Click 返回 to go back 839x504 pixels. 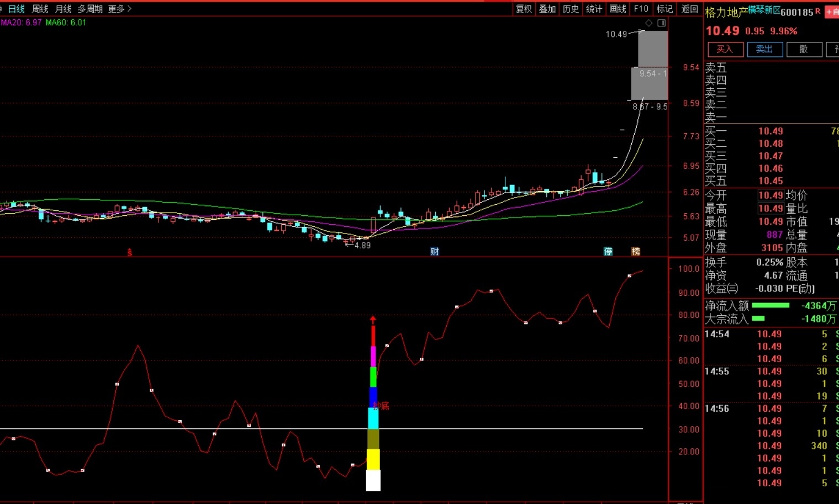click(x=689, y=9)
